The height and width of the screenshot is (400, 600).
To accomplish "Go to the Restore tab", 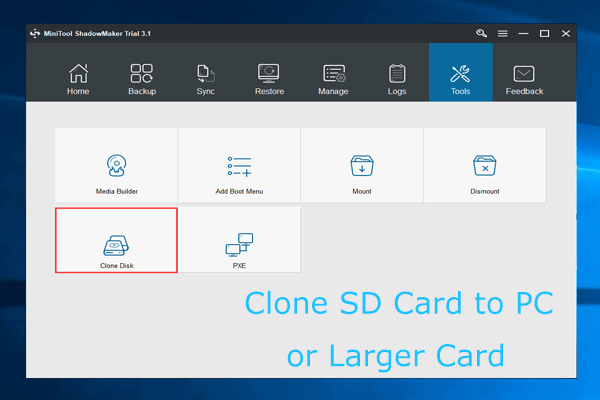I will point(269,79).
